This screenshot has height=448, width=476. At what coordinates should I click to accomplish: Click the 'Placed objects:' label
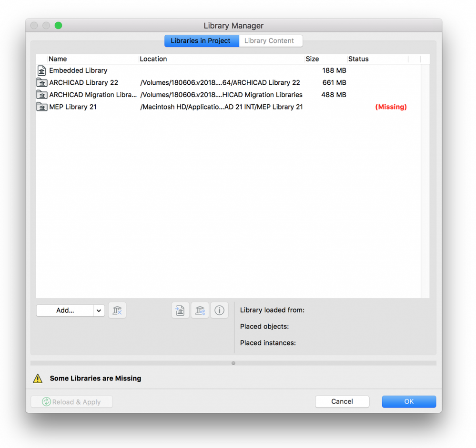point(264,327)
